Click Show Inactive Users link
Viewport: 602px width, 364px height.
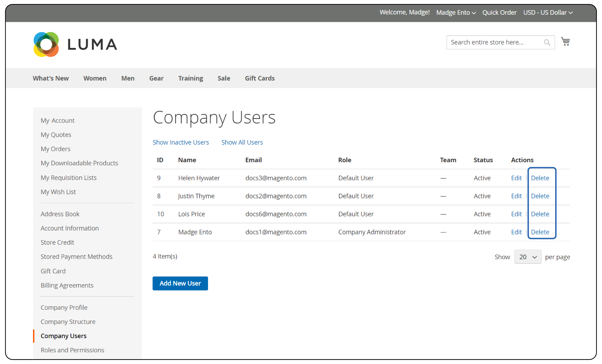181,142
